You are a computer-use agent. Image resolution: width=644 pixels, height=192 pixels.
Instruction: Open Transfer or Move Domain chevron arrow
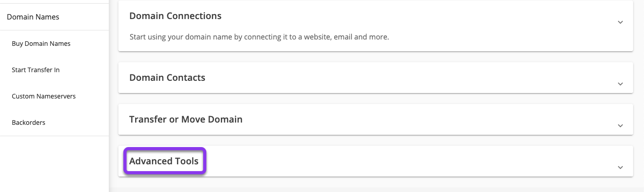tap(620, 126)
